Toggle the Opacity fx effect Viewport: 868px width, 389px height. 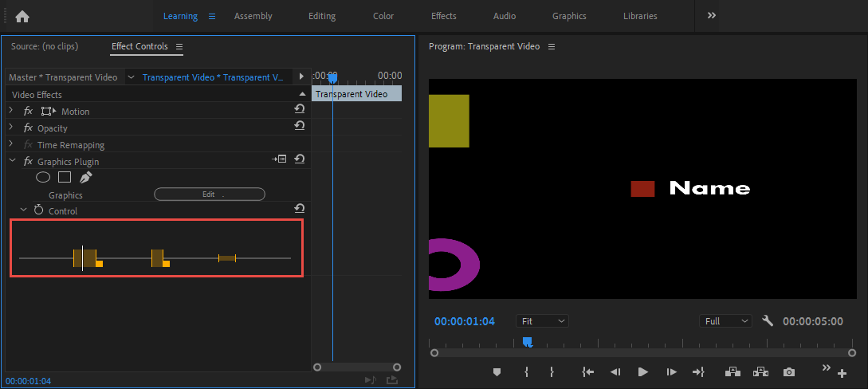click(28, 128)
